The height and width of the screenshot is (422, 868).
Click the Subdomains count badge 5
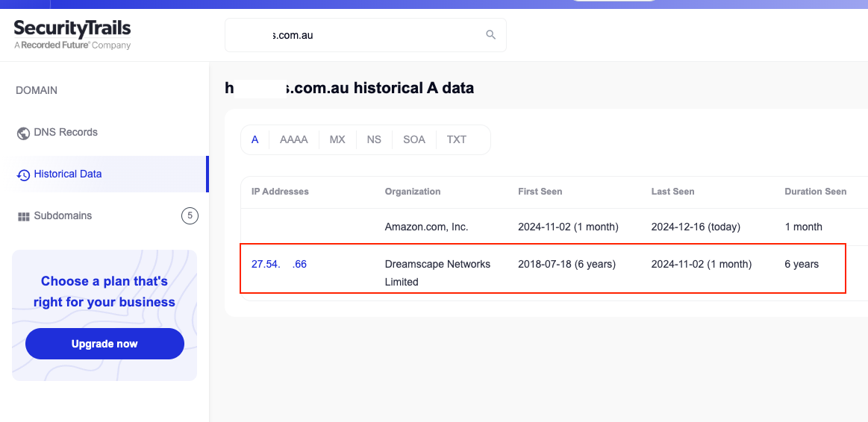[x=190, y=215]
